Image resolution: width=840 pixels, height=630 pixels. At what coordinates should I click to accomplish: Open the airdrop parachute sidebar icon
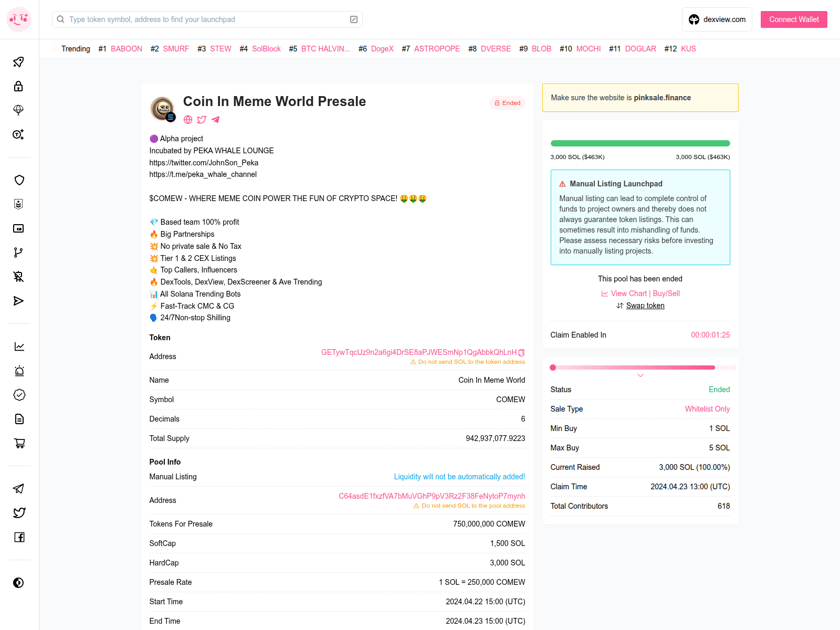tap(19, 110)
